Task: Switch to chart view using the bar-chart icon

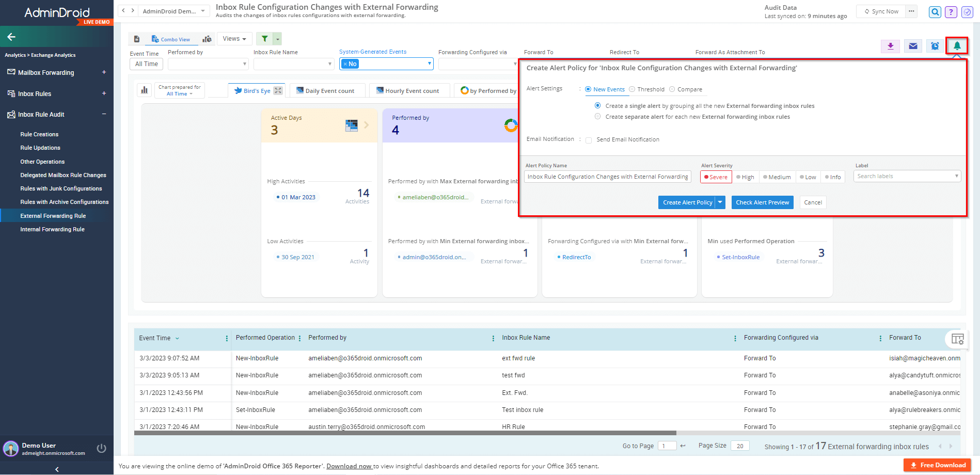Action: tap(207, 38)
